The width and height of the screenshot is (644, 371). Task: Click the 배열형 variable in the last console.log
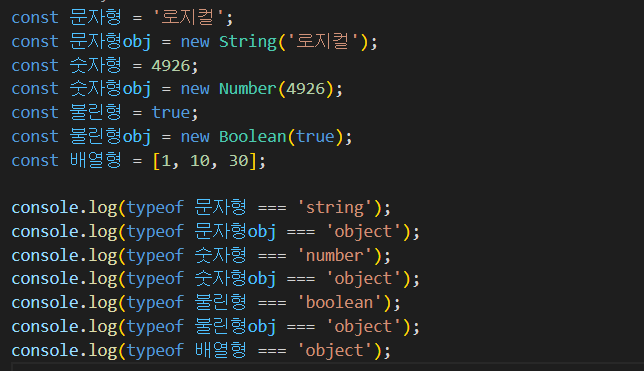221,350
